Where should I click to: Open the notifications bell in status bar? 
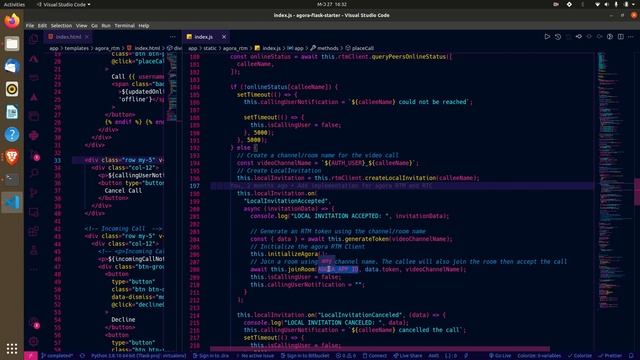(631, 356)
